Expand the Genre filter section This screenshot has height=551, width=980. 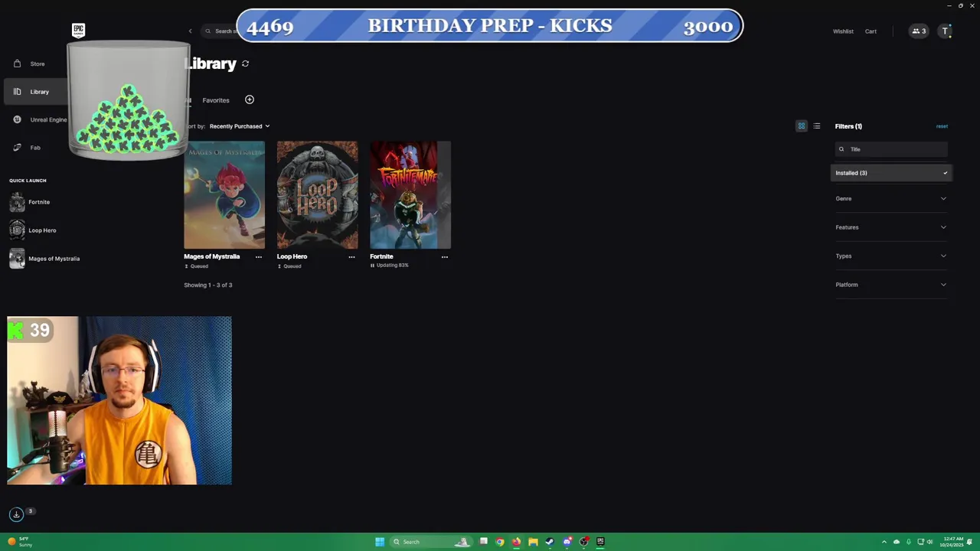890,199
